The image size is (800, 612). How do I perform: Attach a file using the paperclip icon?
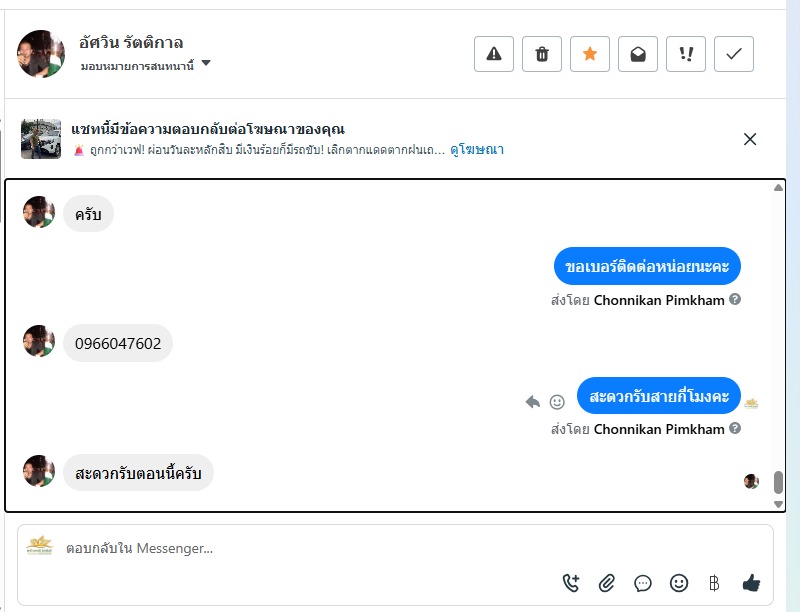[x=607, y=583]
